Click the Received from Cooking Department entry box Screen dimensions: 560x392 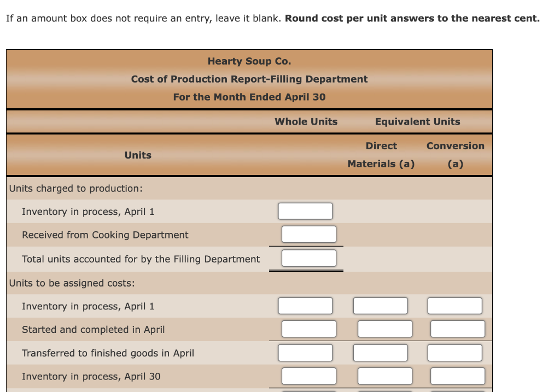pos(309,234)
